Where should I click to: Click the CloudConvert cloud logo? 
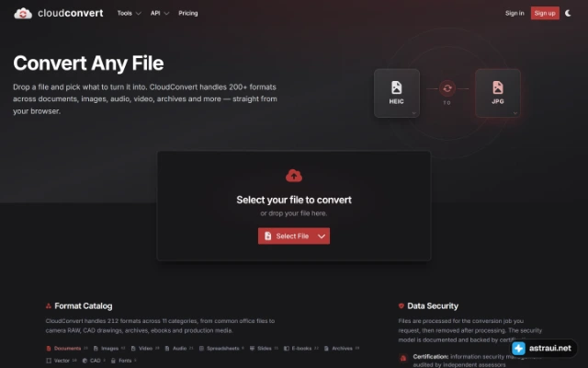[23, 14]
